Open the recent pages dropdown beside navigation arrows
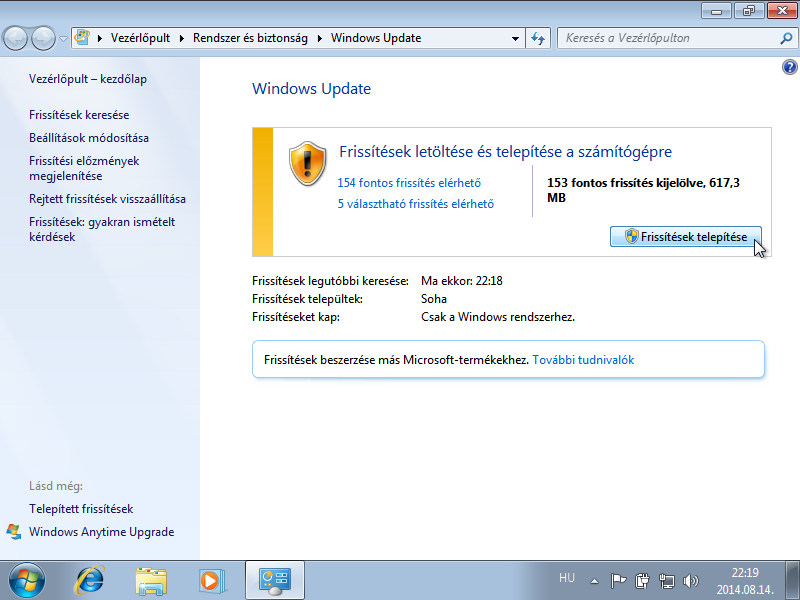800x600 pixels. coord(63,38)
